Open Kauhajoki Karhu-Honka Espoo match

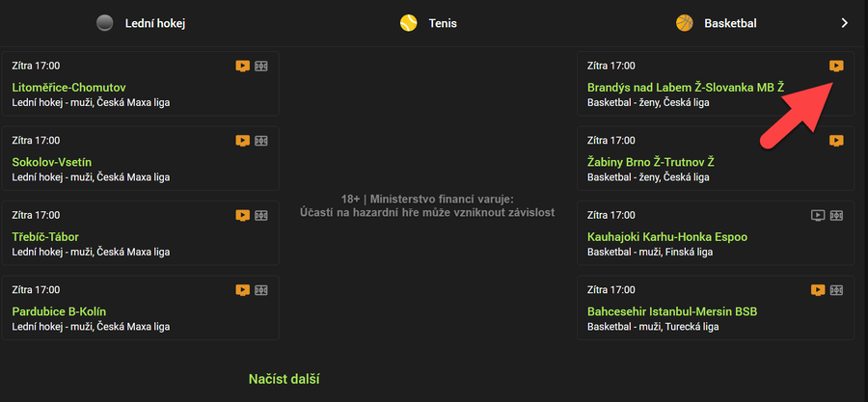coord(666,236)
